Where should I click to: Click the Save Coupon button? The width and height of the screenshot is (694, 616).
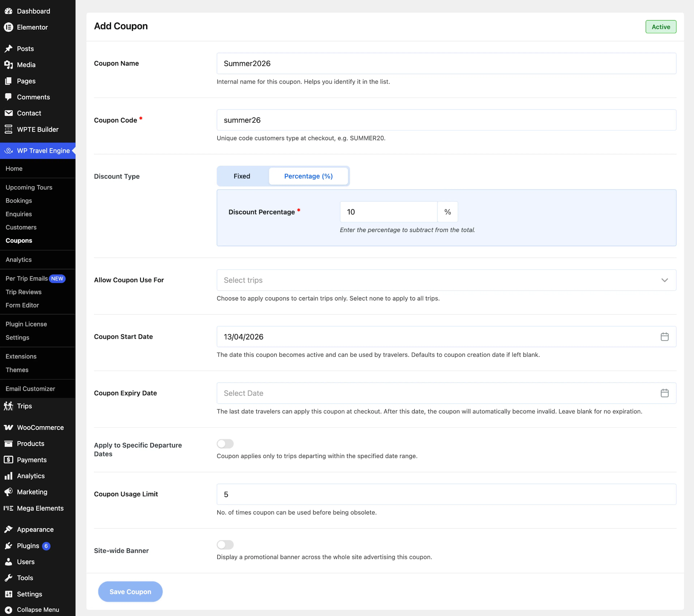tap(130, 592)
